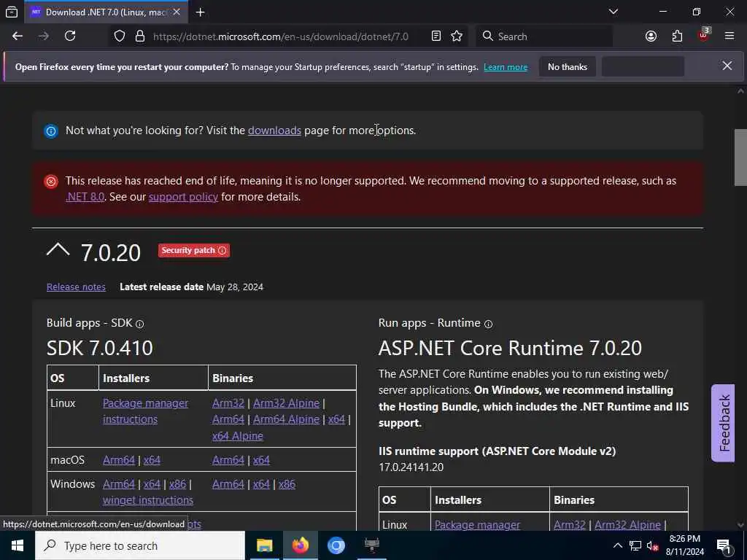Click the red end-of-life error icon
Screen dimensions: 747x560
point(51,182)
